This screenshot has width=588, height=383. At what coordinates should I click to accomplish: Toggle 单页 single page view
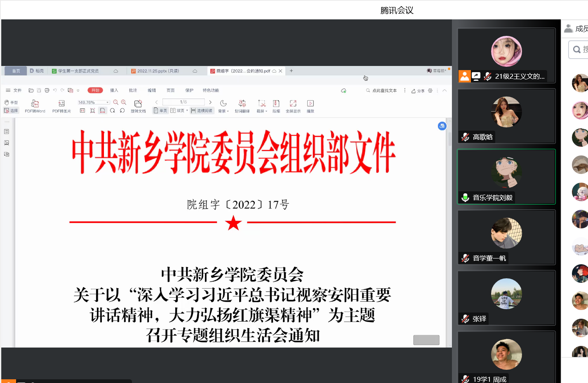160,110
